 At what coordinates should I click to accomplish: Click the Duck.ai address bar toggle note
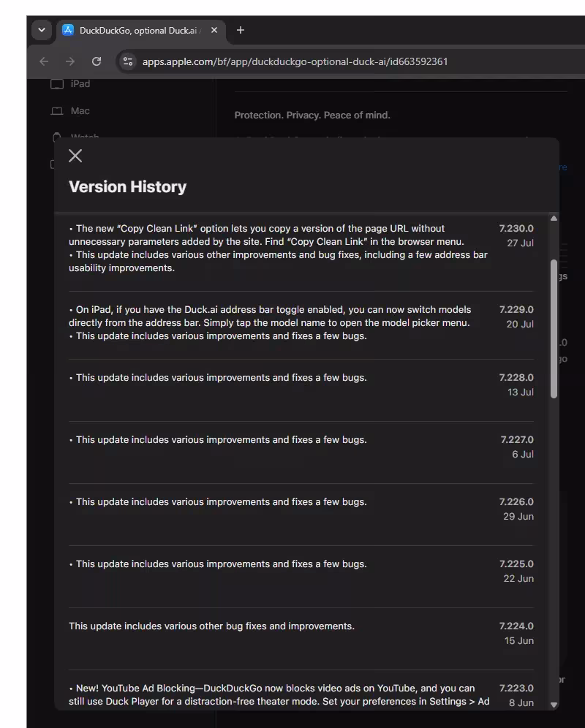coord(270,316)
